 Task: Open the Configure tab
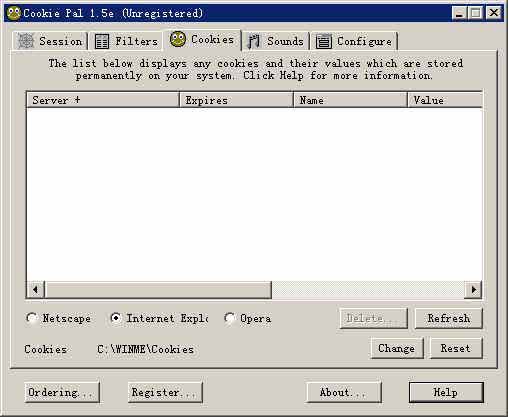point(354,42)
